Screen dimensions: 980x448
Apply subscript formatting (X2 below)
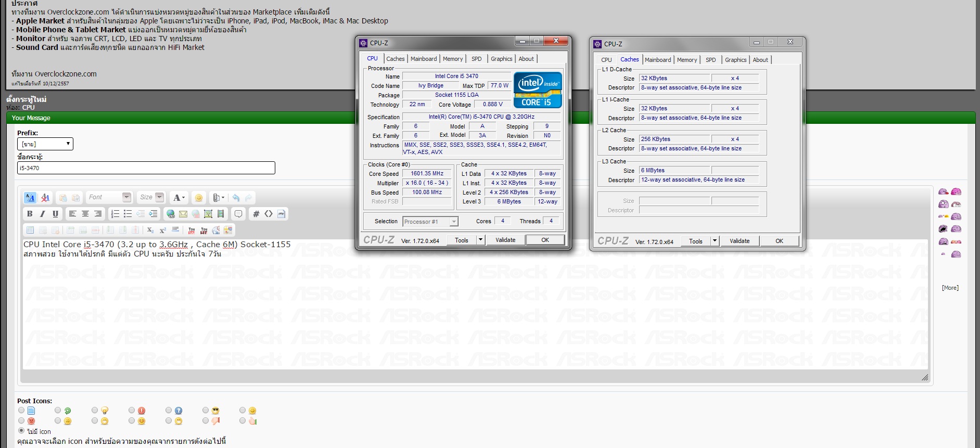150,230
